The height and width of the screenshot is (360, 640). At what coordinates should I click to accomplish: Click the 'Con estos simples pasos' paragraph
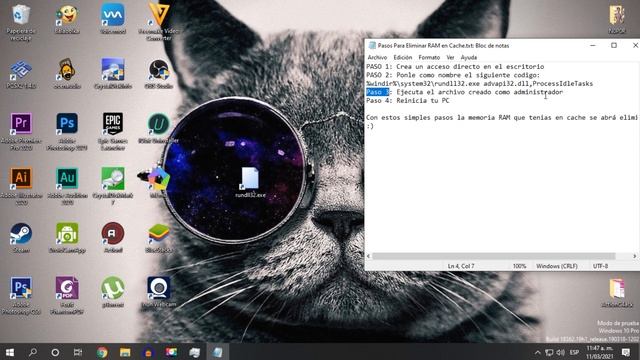point(501,118)
